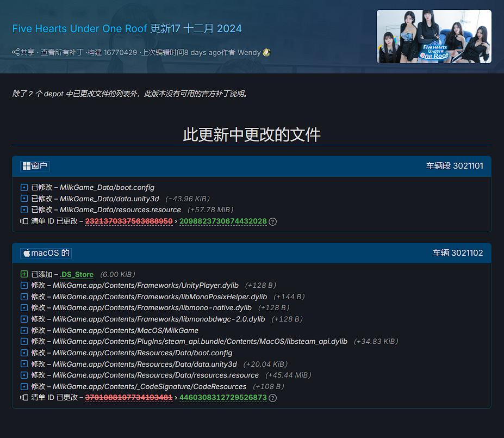Click text Frameworks/libMonoPosixHelper.dylib
Viewport: 504px width, 438px height.
pos(202,297)
